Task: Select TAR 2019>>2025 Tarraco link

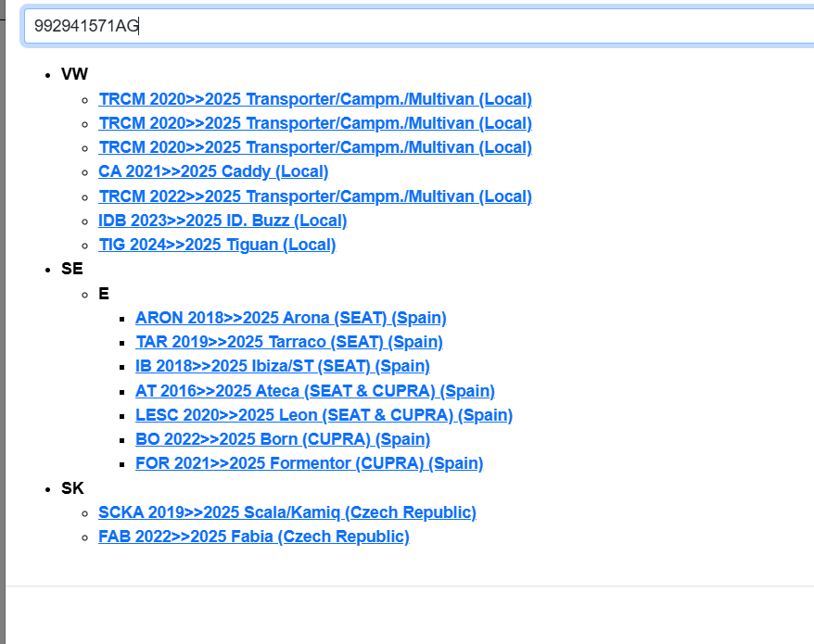Action: click(288, 342)
